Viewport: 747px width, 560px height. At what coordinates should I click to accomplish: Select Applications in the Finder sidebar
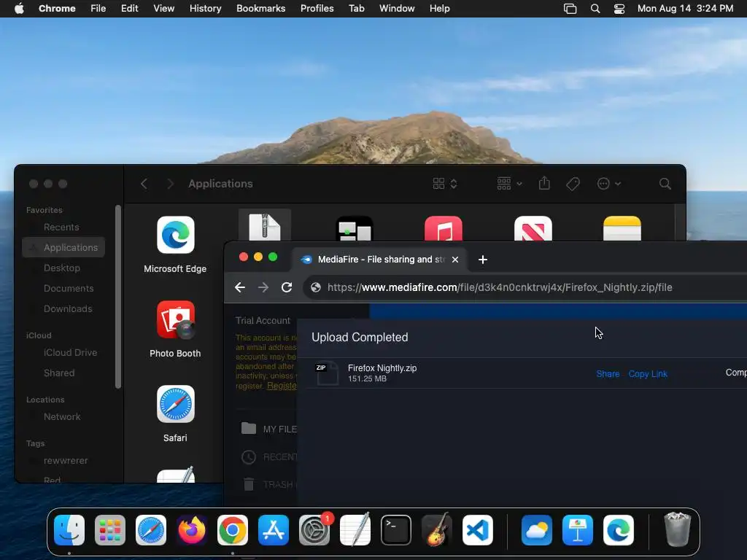pos(63,248)
